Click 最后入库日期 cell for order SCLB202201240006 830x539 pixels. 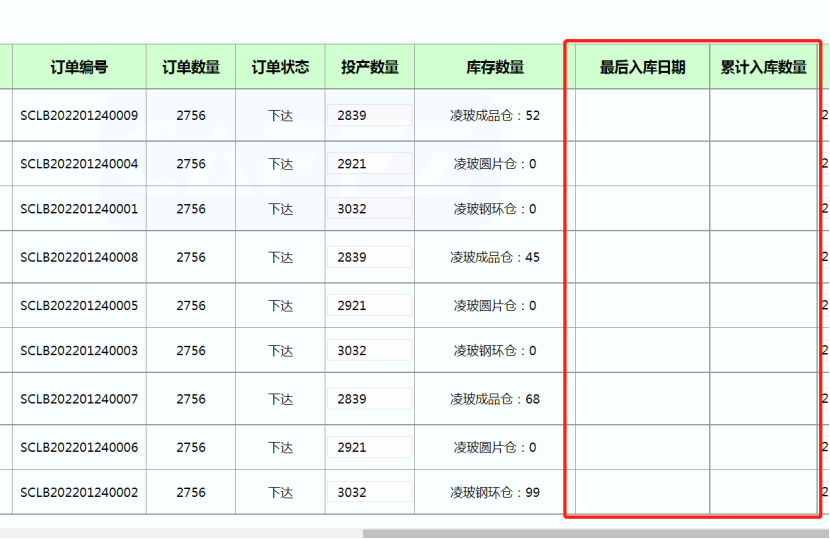point(642,447)
